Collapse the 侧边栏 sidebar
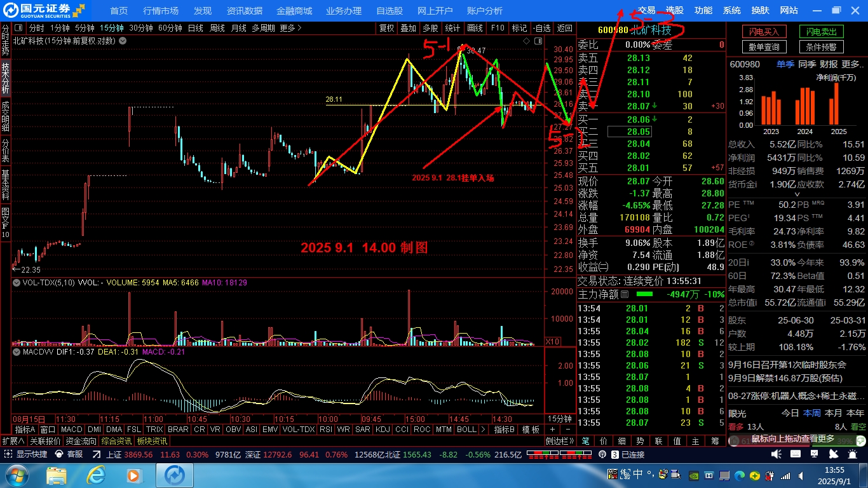Screen dimensions: 868x488 coord(560,441)
